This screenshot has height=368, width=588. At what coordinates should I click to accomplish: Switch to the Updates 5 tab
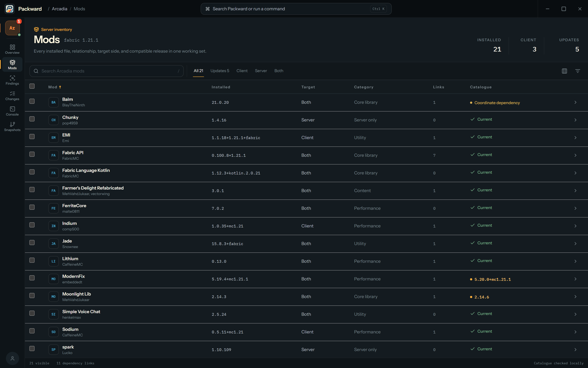point(220,71)
